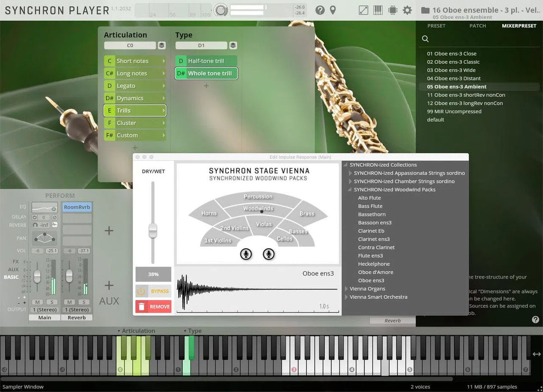This screenshot has width=543, height=392.
Task: Click the Dry/Wet slider handle
Action: (x=153, y=230)
